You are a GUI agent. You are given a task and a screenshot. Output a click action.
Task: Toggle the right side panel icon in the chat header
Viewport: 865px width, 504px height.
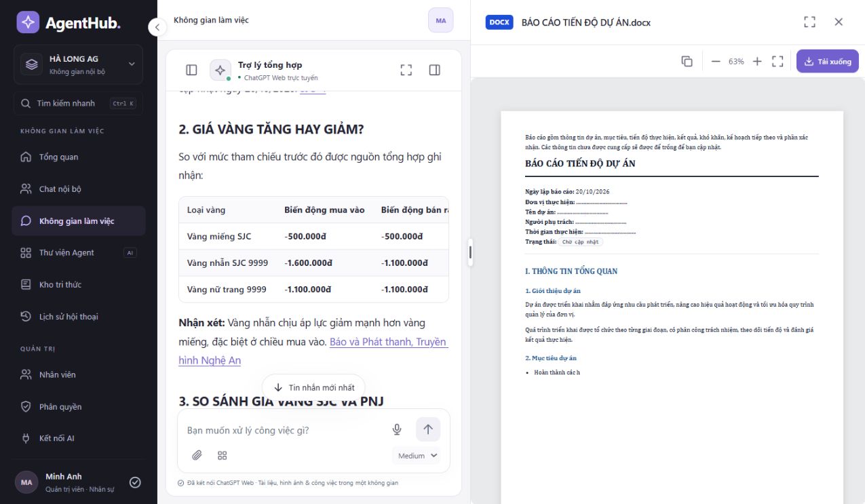coord(435,70)
